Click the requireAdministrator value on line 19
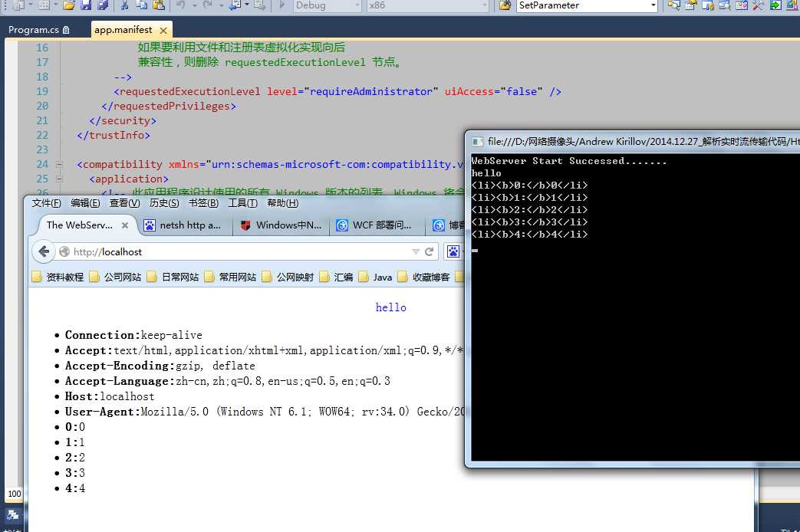This screenshot has width=800, height=532. (371, 91)
